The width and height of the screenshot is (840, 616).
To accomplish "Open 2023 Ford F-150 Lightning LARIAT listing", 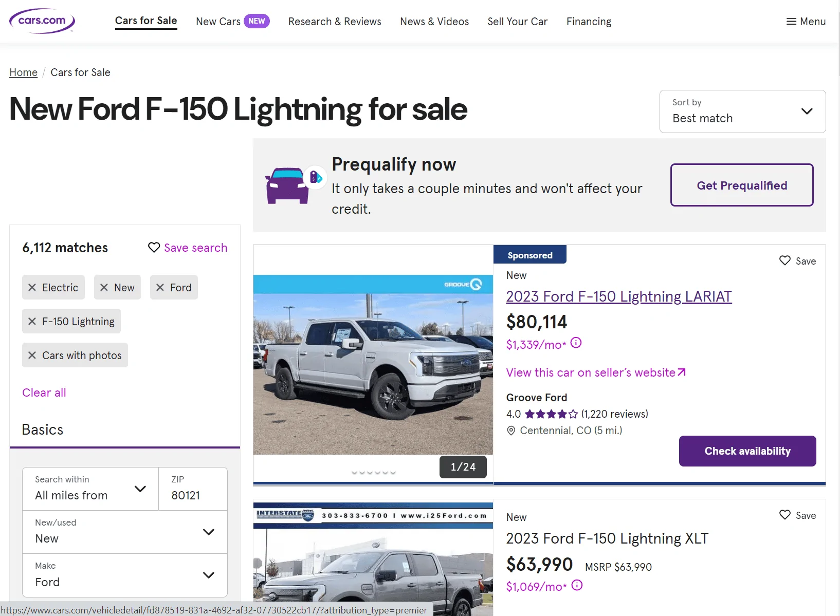I will [x=619, y=296].
